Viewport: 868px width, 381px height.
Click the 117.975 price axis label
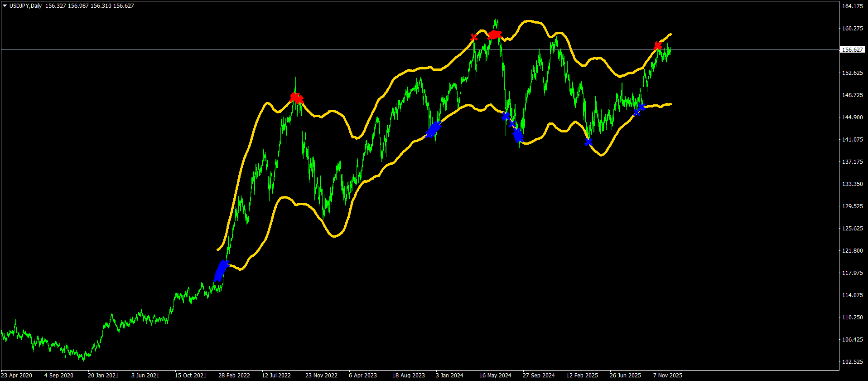852,273
